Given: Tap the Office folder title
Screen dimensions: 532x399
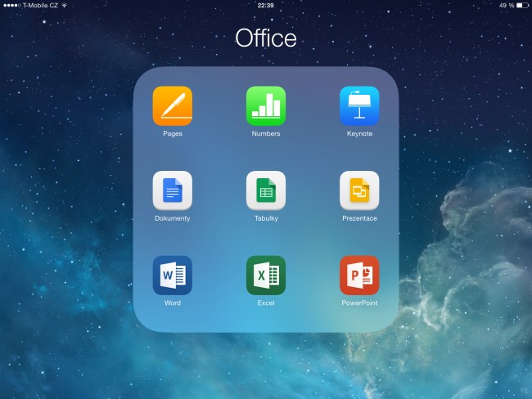Looking at the screenshot, I should click(x=266, y=38).
